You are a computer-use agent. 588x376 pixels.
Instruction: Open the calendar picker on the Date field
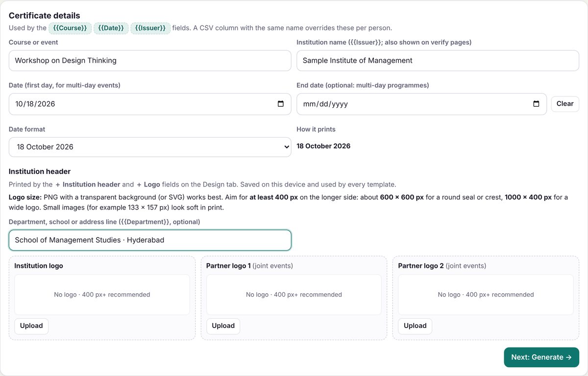(x=281, y=104)
